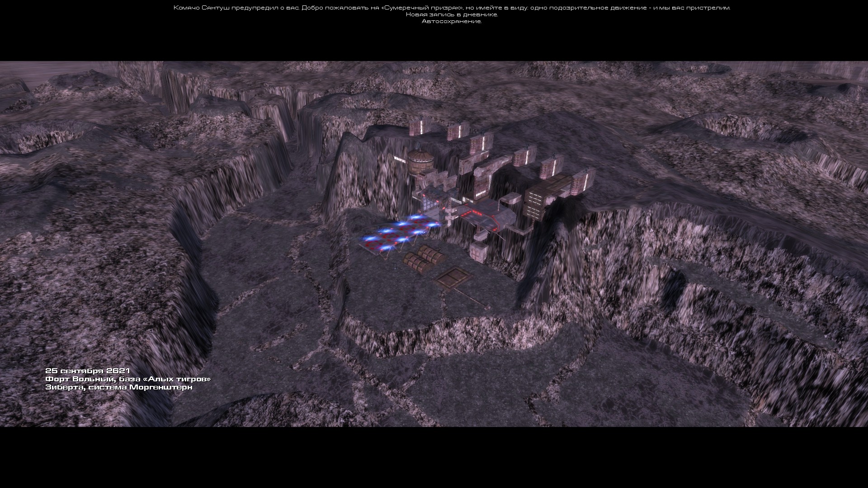Image resolution: width=868 pixels, height=488 pixels.
Task: Click the "Новая запись в дневнике" notification
Action: click(452, 14)
